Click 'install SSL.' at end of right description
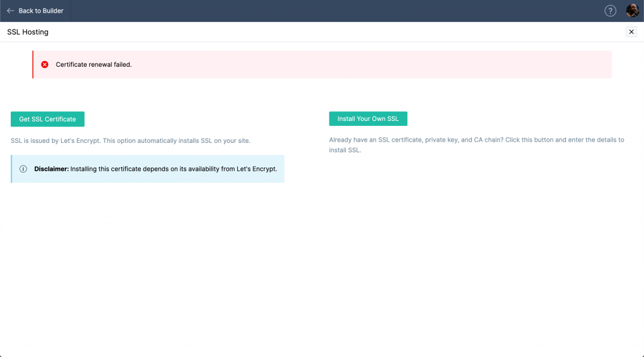 point(345,150)
